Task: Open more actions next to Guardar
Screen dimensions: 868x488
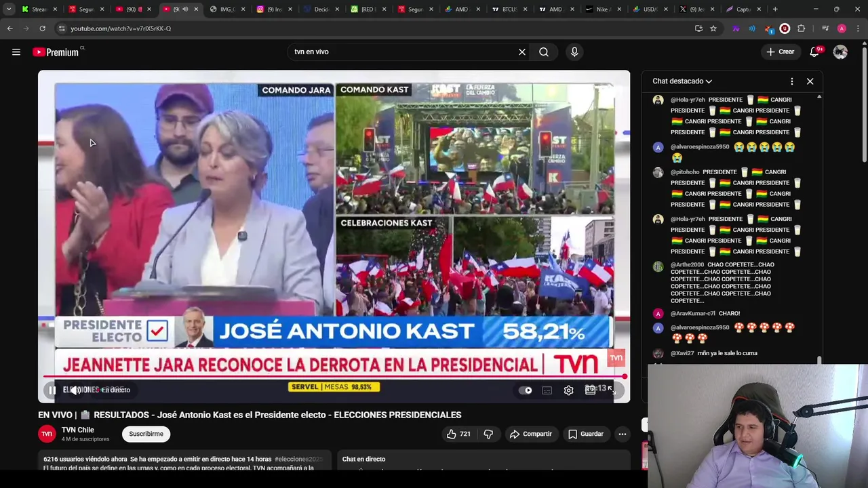Action: coord(623,434)
